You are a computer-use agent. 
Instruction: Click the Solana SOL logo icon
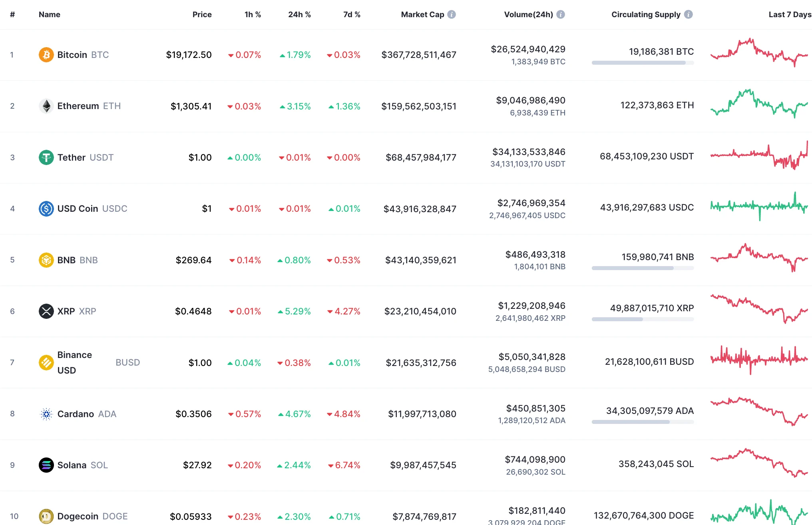(46, 465)
